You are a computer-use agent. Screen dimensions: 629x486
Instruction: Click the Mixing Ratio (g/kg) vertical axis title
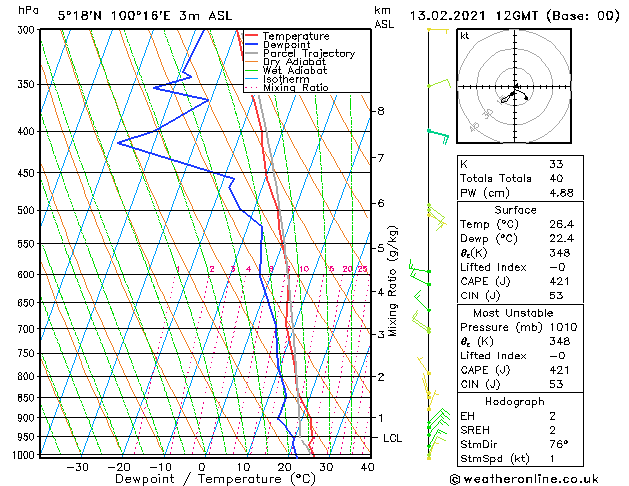click(393, 281)
